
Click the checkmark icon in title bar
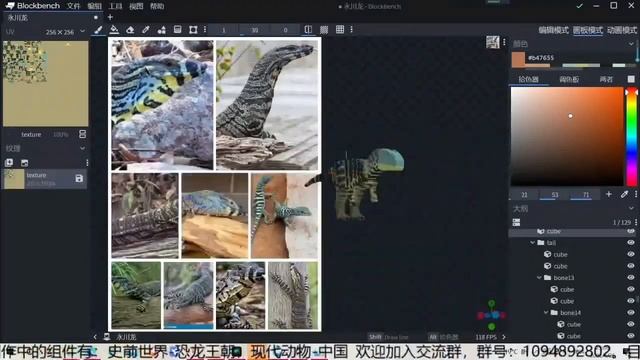point(579,6)
